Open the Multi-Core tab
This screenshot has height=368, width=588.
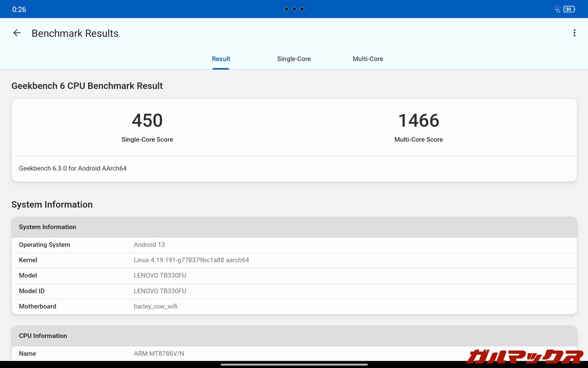pos(367,59)
